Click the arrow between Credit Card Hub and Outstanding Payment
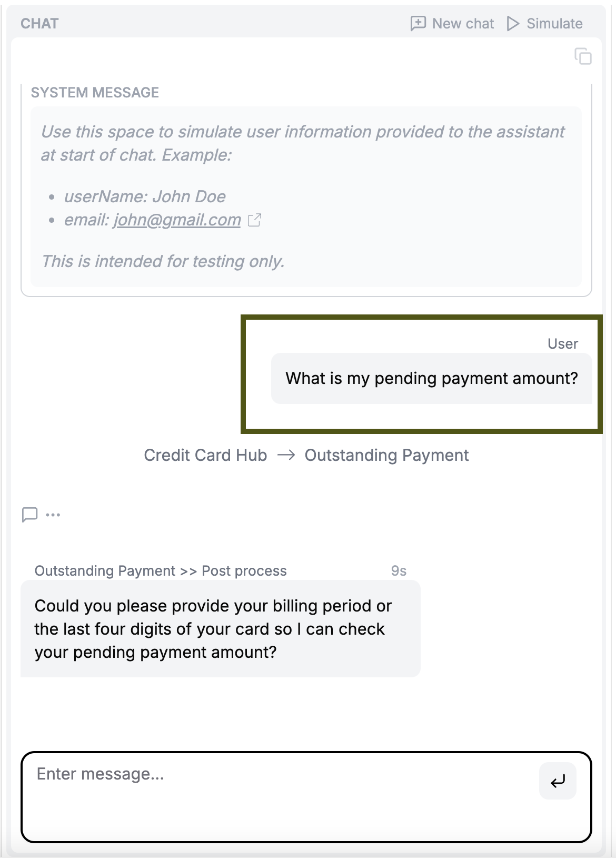 286,455
